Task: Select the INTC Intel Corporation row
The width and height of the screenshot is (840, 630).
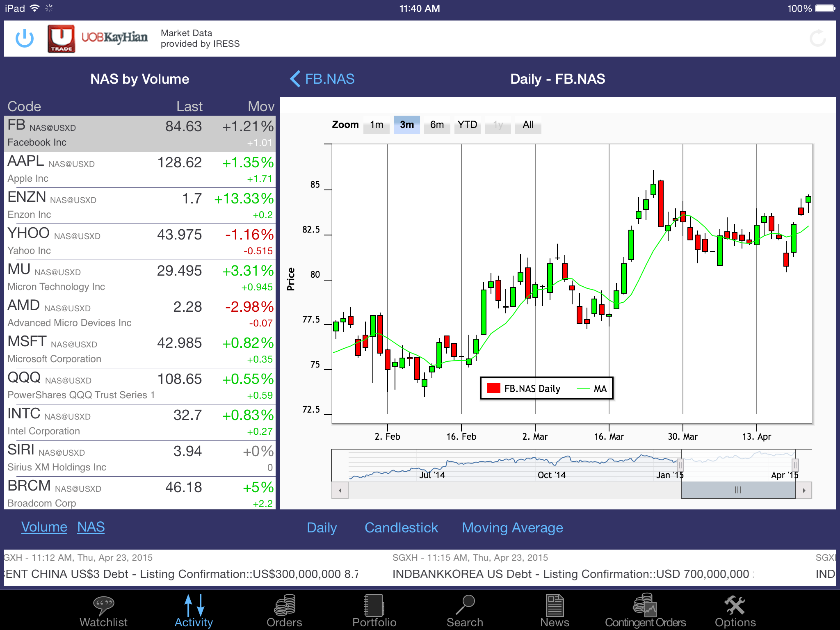Action: [140, 422]
